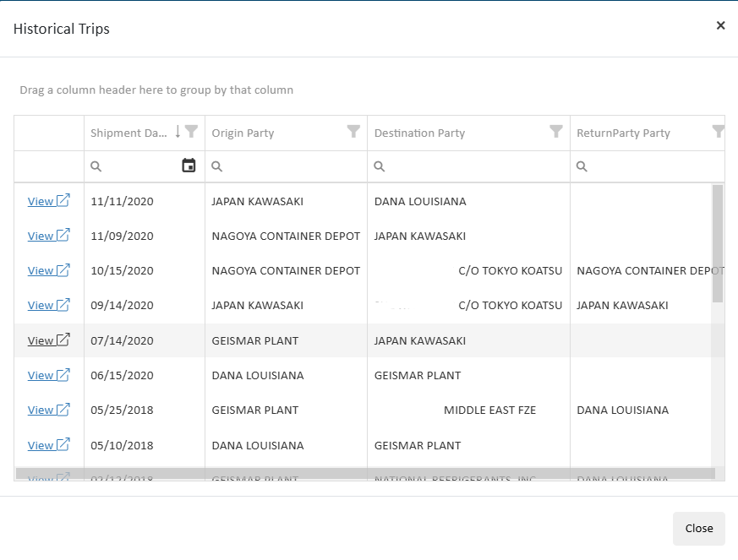738x560 pixels.
Task: Click the horizontal scrollbar of the grid
Action: (x=365, y=474)
